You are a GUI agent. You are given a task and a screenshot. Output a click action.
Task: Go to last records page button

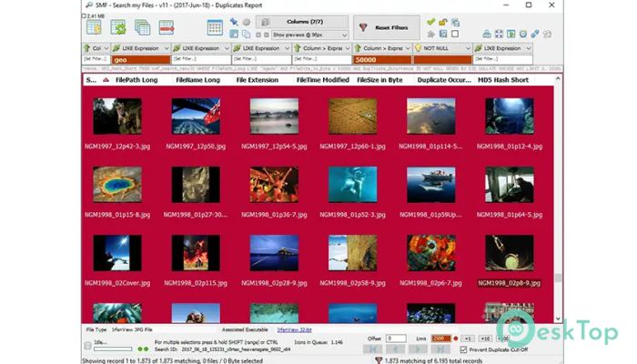[440, 349]
